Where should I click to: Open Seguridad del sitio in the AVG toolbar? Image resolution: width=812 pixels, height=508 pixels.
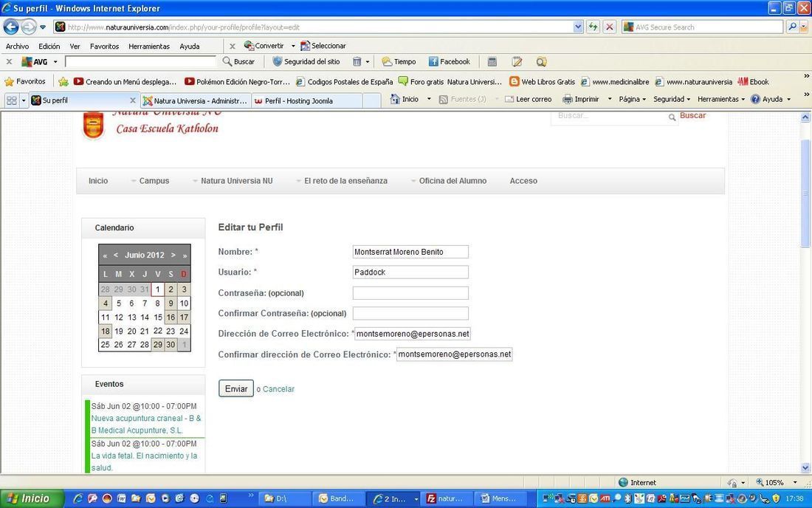[306, 61]
